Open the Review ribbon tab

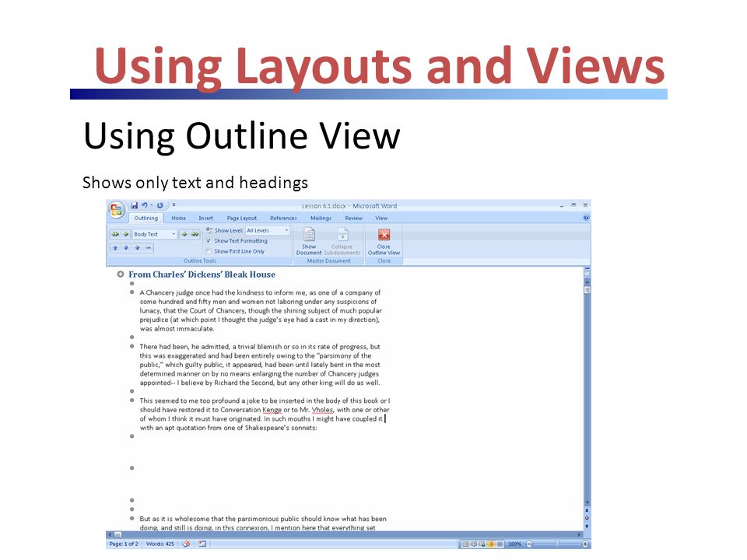353,218
